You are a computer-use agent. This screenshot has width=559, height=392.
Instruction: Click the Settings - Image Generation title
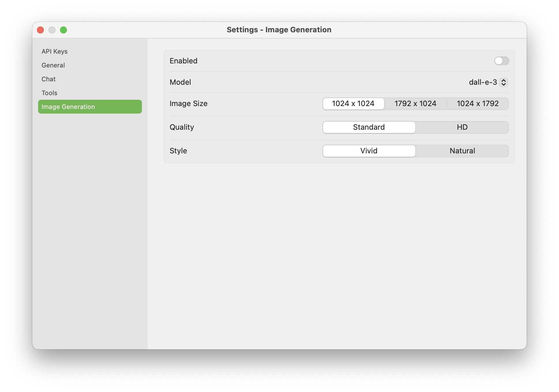tap(279, 30)
